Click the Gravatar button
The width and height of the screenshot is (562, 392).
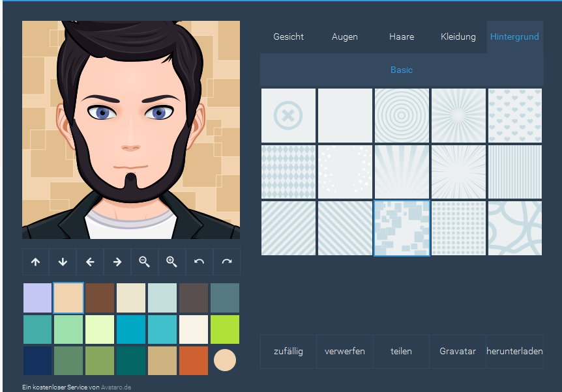458,352
